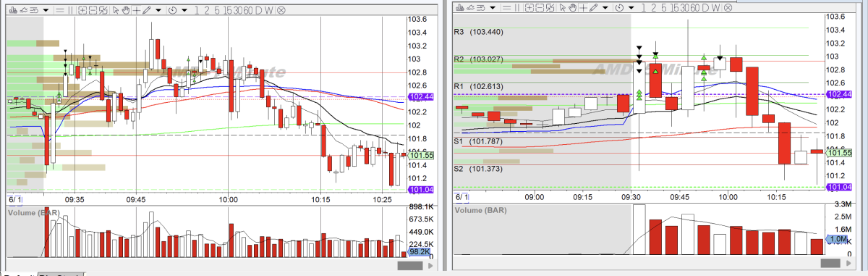Set right chart to Weekly (W) timeframe
Viewport: 868px width, 276px height.
pyautogui.click(x=715, y=9)
